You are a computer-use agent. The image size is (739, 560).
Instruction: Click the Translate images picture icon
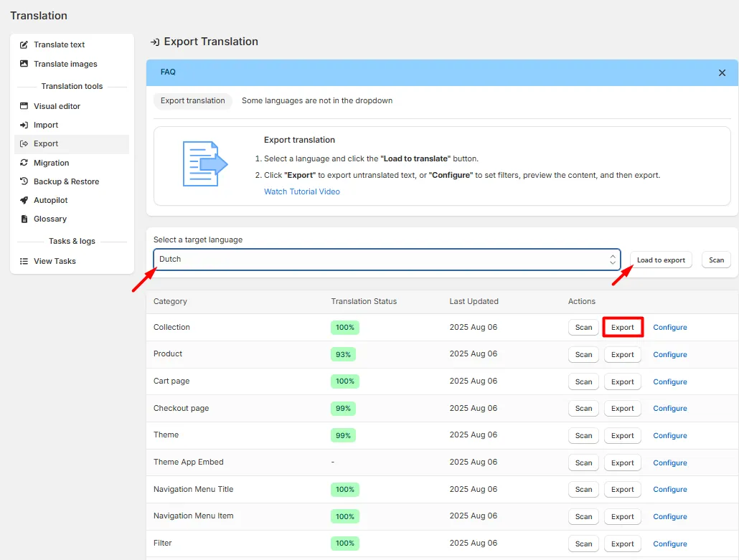pos(24,64)
